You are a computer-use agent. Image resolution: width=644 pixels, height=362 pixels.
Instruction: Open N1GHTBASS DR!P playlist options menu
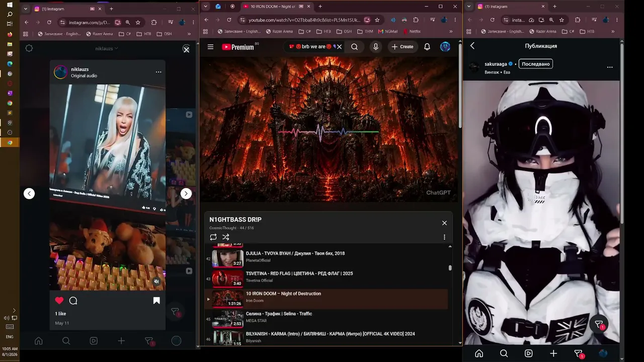tap(444, 237)
